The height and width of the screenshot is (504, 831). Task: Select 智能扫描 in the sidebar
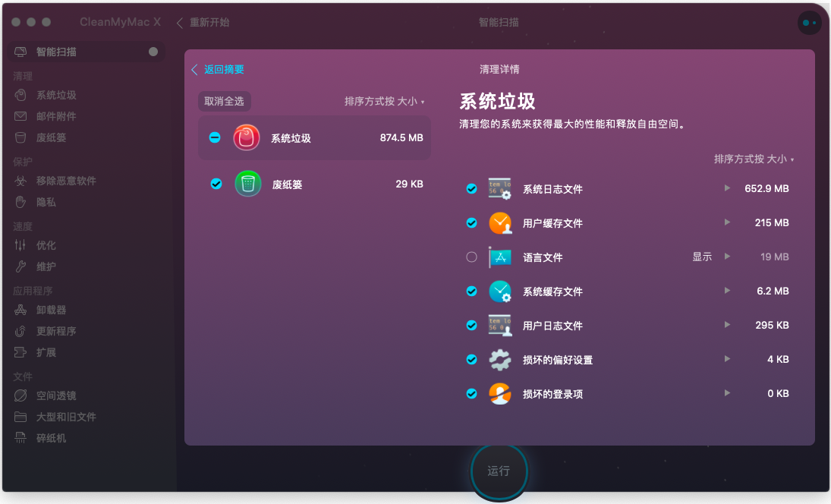click(x=87, y=52)
